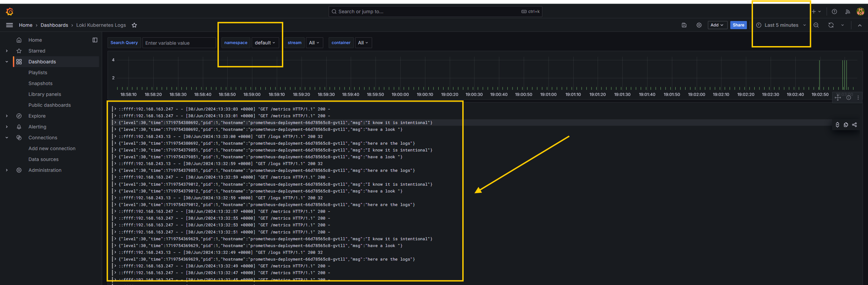Expand the Explore section
This screenshot has width=868, height=285.
[x=7, y=116]
